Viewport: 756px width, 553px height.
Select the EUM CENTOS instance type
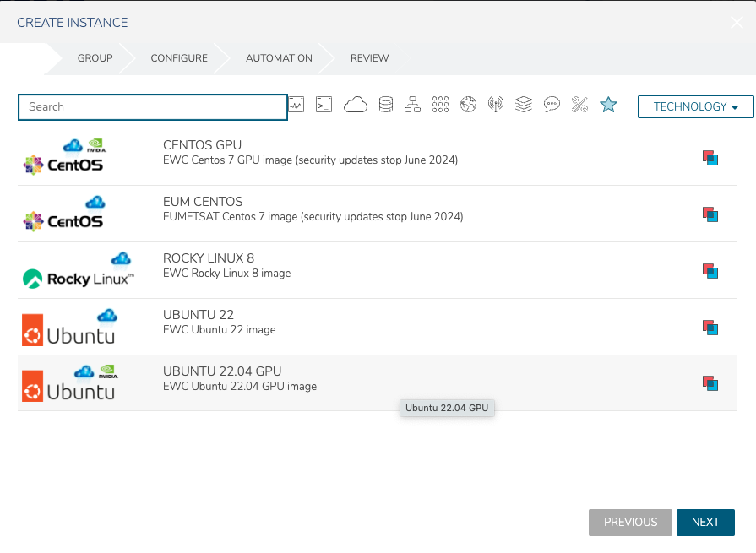click(x=378, y=214)
